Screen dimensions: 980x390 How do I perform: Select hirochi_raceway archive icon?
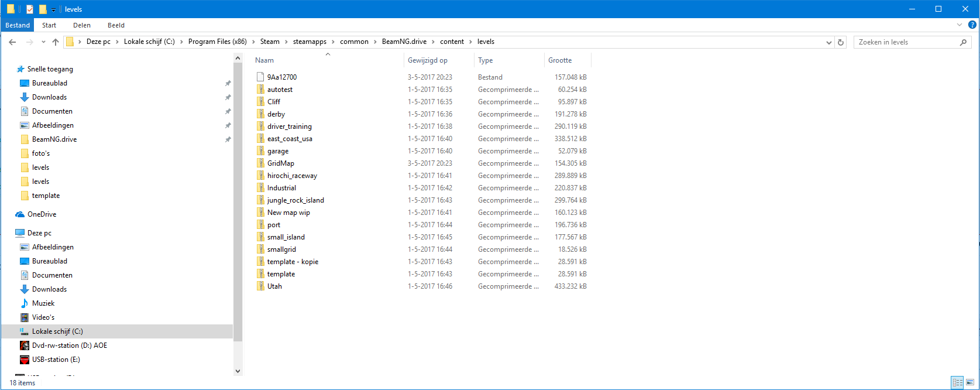click(261, 175)
